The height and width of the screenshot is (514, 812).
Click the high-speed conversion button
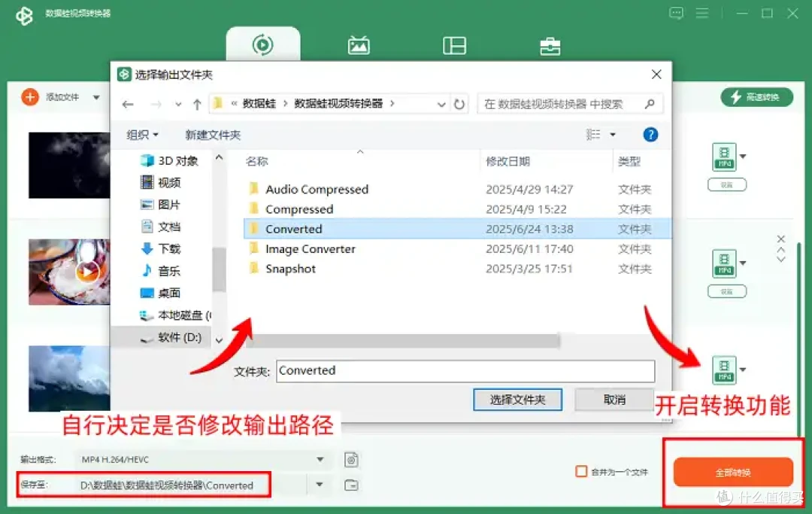[756, 97]
